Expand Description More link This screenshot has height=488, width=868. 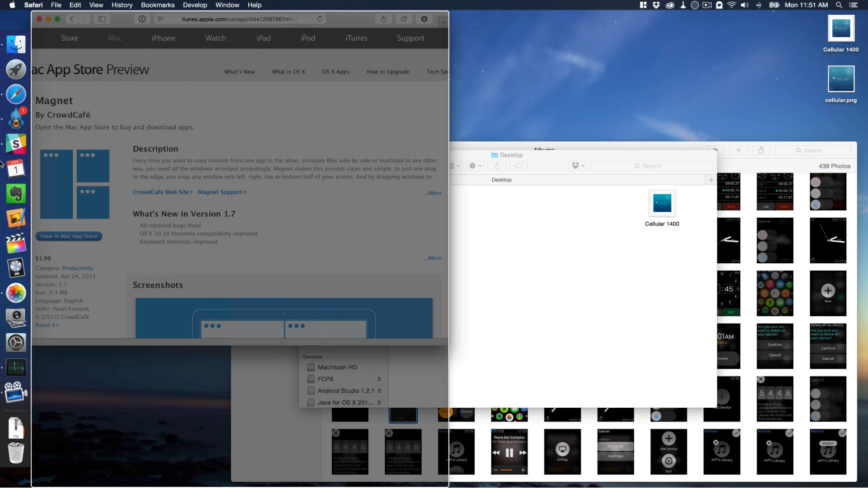coord(432,193)
